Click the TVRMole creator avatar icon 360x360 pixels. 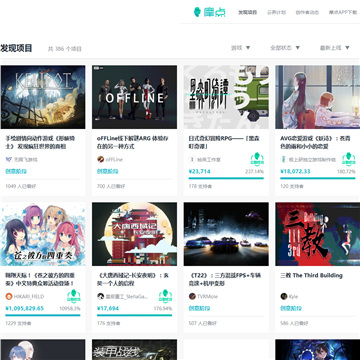click(192, 296)
